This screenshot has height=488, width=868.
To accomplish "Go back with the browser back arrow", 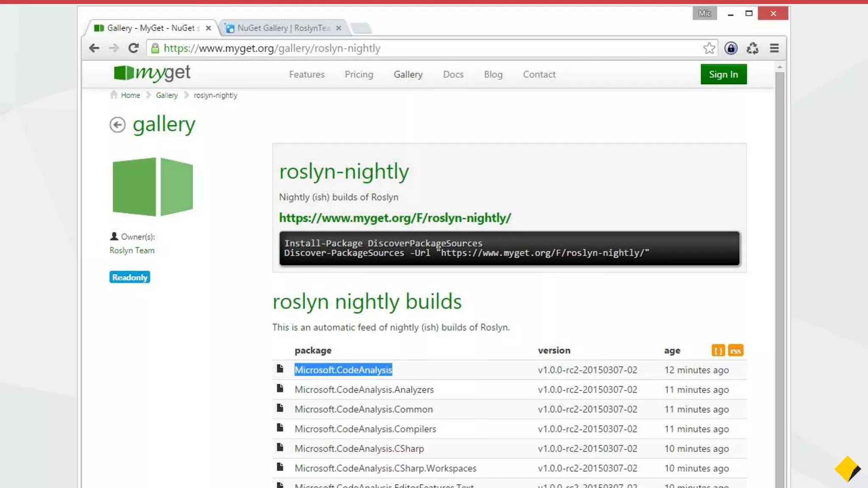I will click(x=94, y=48).
